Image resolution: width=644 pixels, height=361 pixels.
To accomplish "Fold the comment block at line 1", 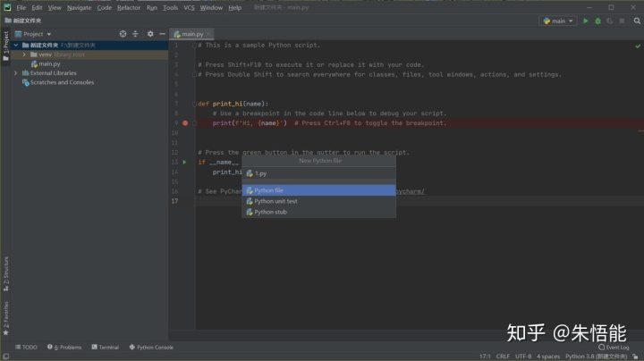I will (195, 46).
